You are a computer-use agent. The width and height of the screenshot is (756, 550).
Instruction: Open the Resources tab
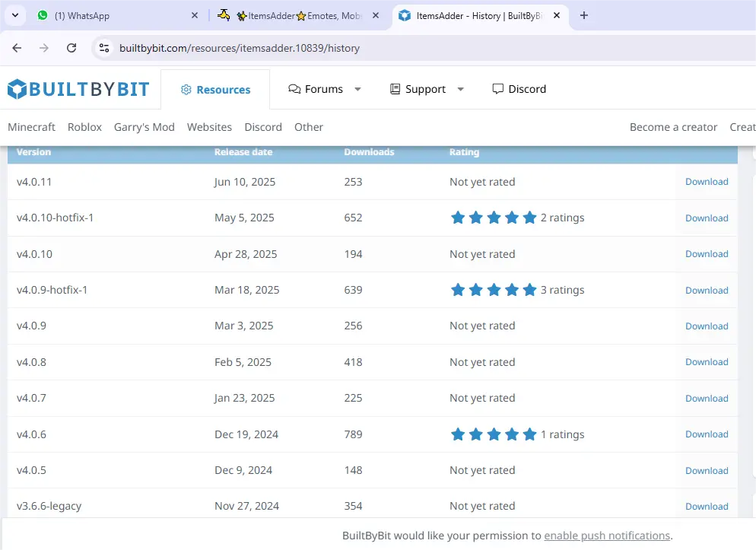[215, 90]
